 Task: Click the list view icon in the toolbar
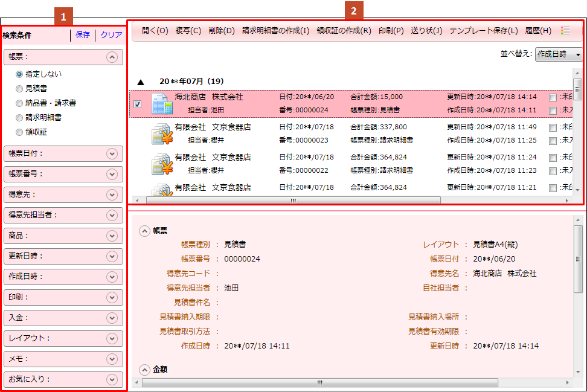[x=565, y=31]
